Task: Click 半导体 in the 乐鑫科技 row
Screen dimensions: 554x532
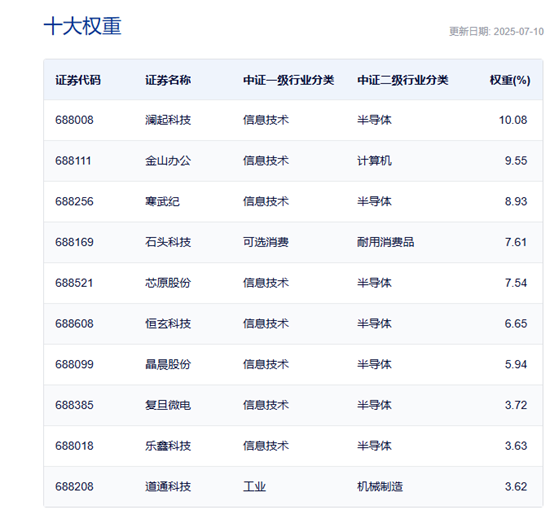Action: (x=375, y=446)
